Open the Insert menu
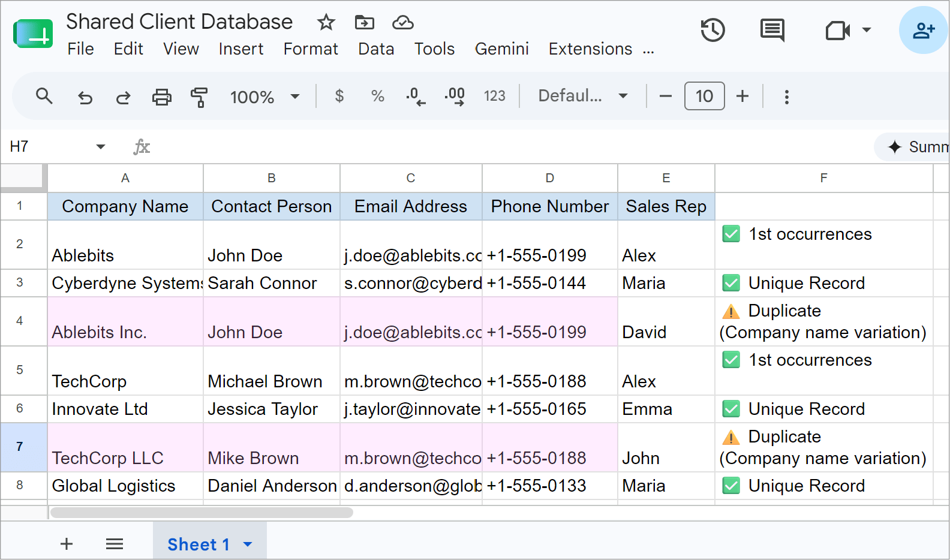Screen dimensions: 950x560 (x=241, y=49)
